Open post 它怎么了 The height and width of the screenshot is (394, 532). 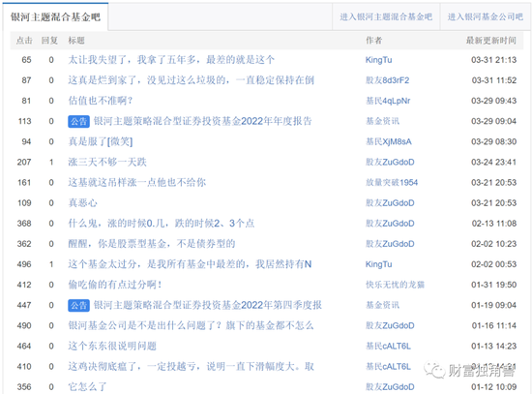pos(87,387)
